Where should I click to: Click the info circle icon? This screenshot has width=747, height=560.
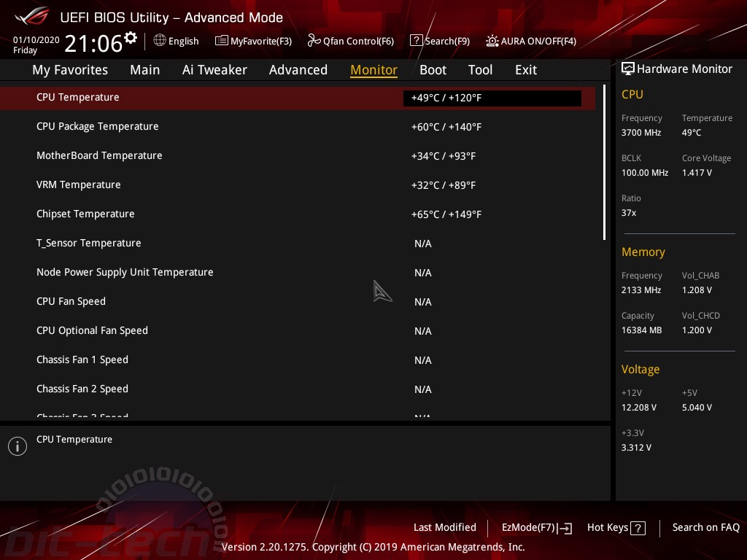18,446
